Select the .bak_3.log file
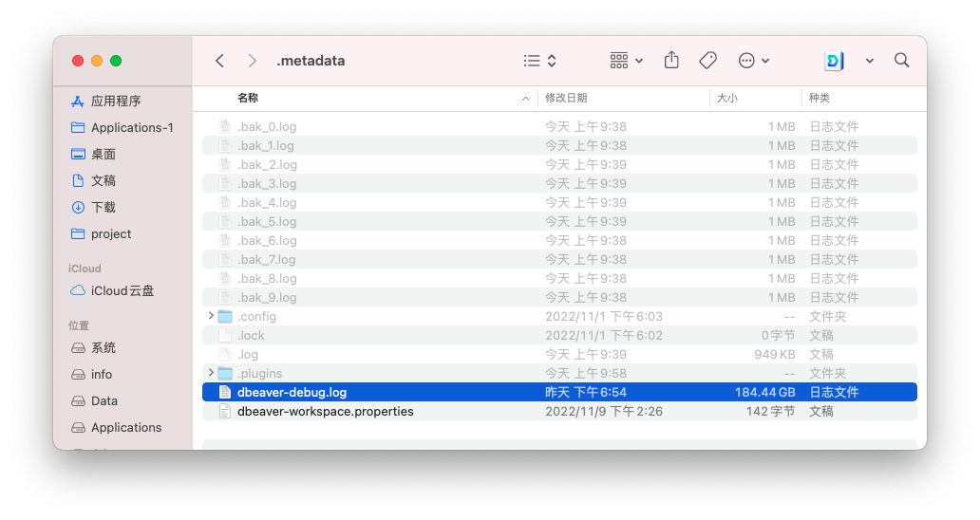The width and height of the screenshot is (980, 520). click(559, 183)
